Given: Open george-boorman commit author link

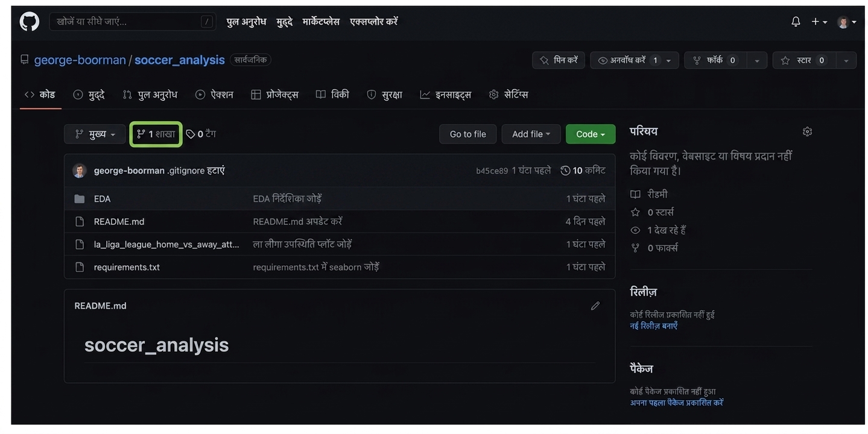Looking at the screenshot, I should tap(129, 171).
